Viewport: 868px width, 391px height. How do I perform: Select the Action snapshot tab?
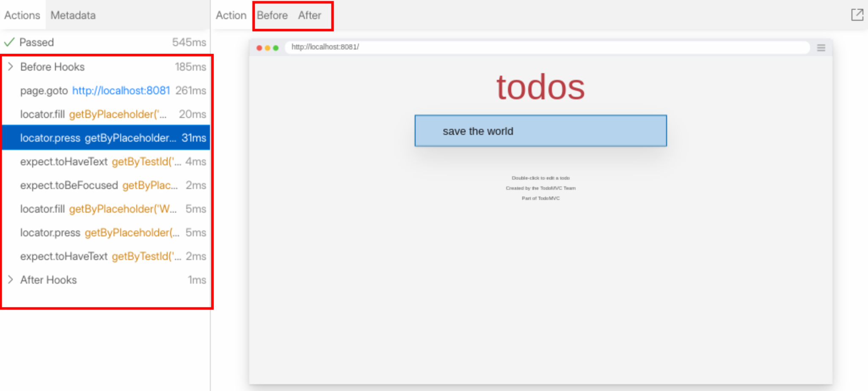231,15
